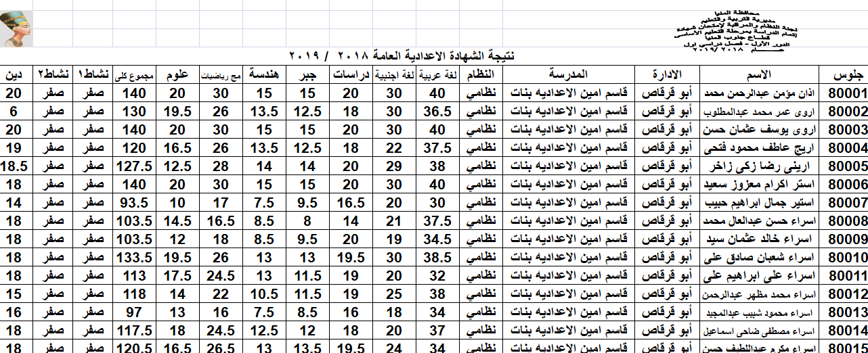Select the title 'نتيجة الشهادة الاعدادية العامة'
Screen dimensions: 868x353
(444, 55)
